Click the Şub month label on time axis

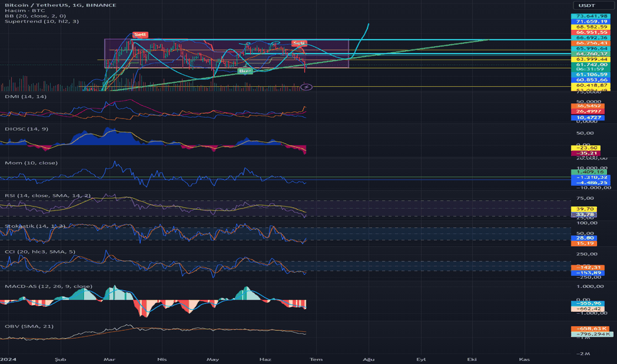pyautogui.click(x=60, y=359)
